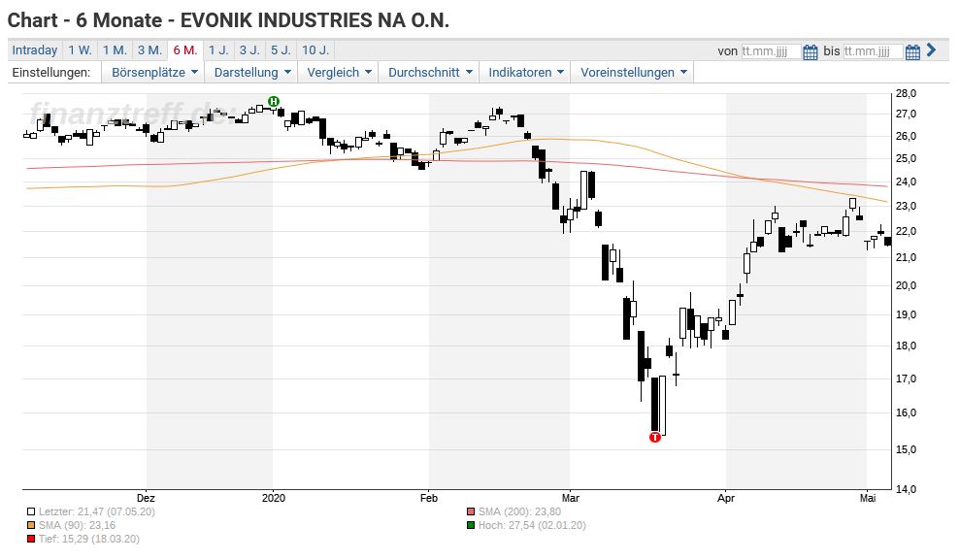
Task: Click 'Letzter: 21,47 (07.05.20)' legend text
Action: 97,511
